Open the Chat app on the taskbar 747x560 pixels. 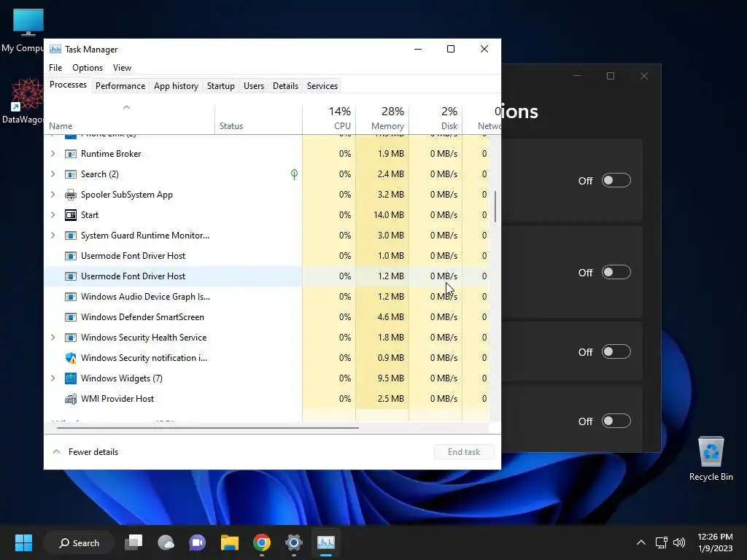197,542
